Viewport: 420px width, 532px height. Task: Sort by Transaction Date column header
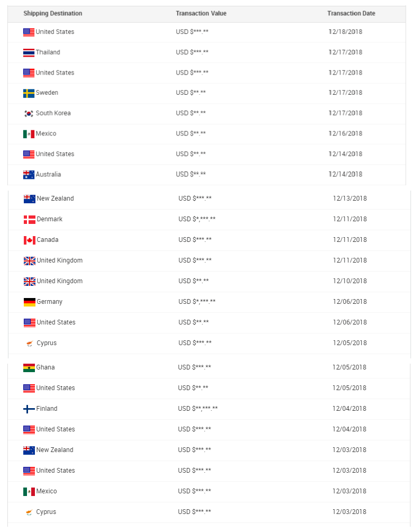point(351,13)
